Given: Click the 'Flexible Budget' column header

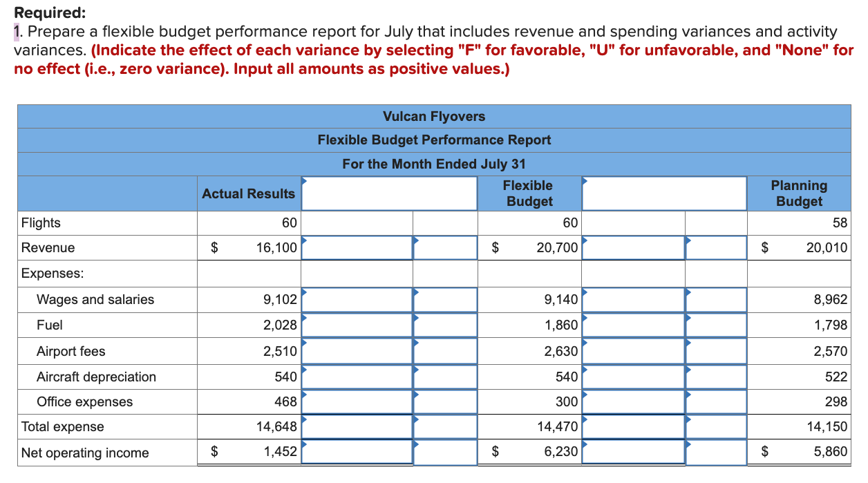Looking at the screenshot, I should [529, 193].
